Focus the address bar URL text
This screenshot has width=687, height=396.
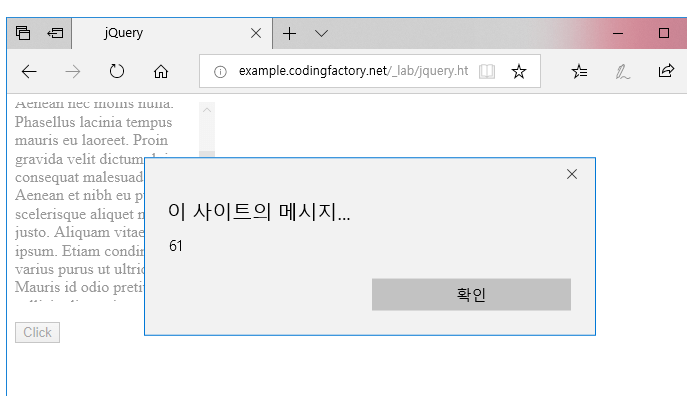click(x=353, y=71)
